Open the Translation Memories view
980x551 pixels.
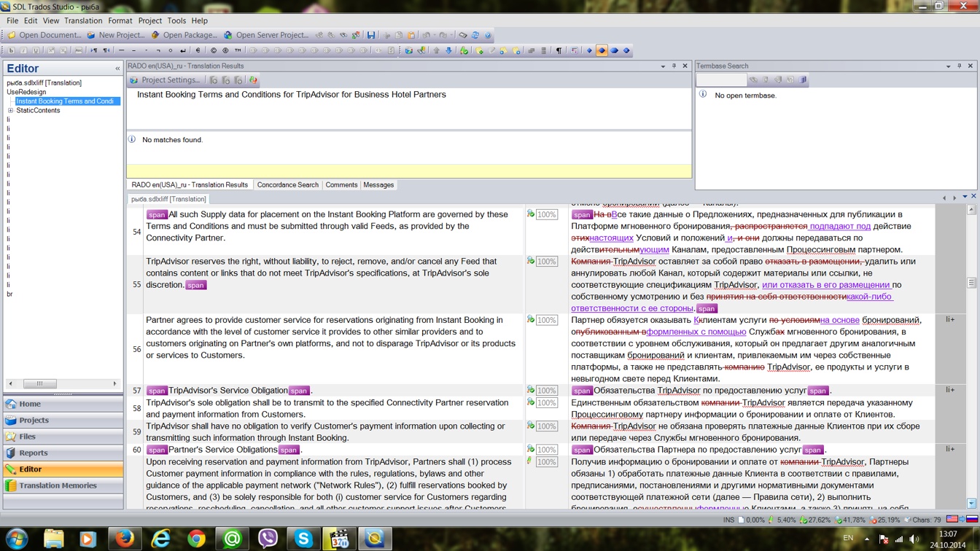tap(58, 485)
